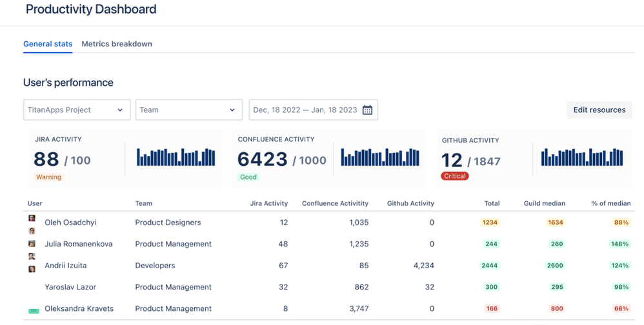Click Oleksandra Kravets' green avatar icon
This screenshot has height=325, width=644.
[x=34, y=311]
